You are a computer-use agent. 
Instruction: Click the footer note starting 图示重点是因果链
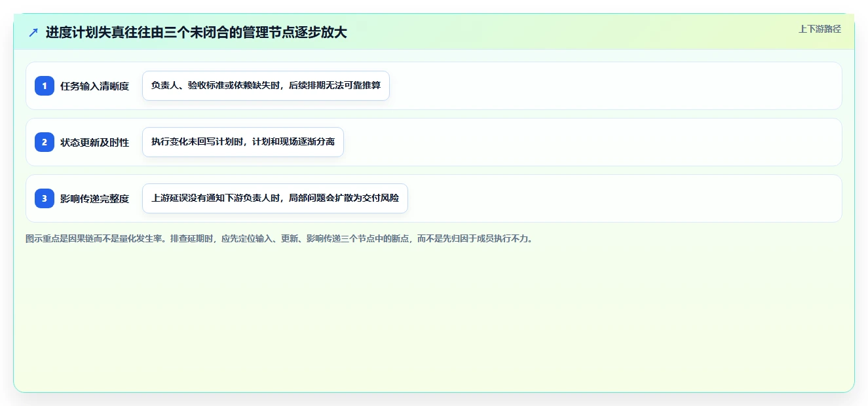[x=280, y=238]
